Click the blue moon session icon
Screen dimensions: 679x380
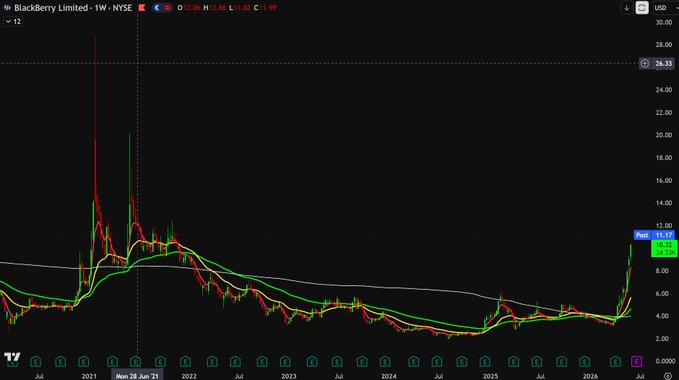tap(157, 8)
